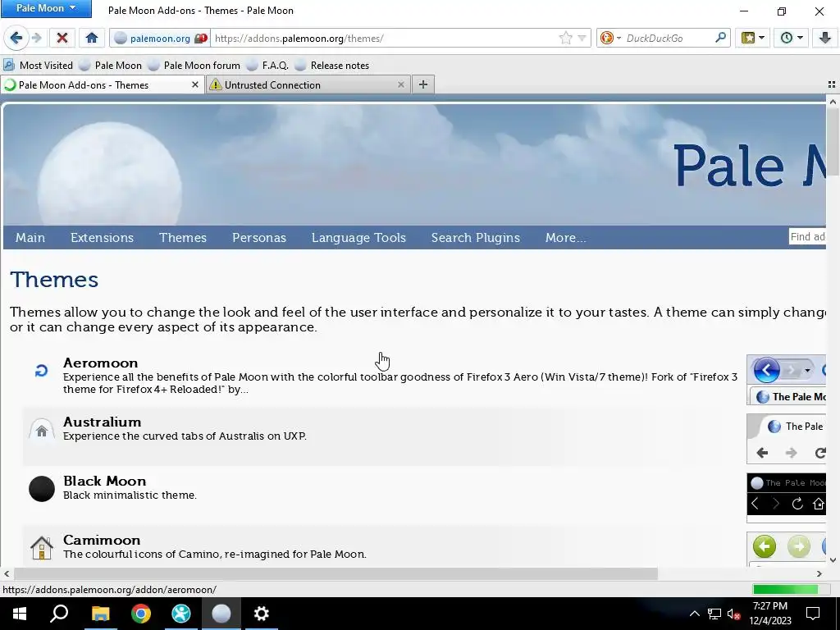
Task: Click the Aeromoon theme icon
Action: [x=41, y=371]
